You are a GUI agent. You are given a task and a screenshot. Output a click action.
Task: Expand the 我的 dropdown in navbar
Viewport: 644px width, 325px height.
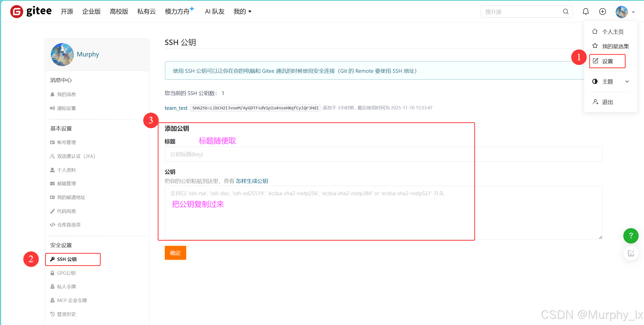242,11
